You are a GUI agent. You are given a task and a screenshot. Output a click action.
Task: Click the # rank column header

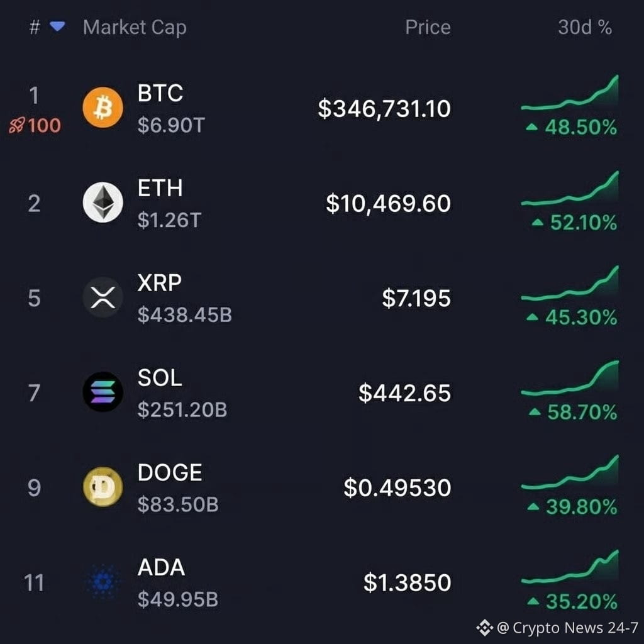click(x=35, y=28)
